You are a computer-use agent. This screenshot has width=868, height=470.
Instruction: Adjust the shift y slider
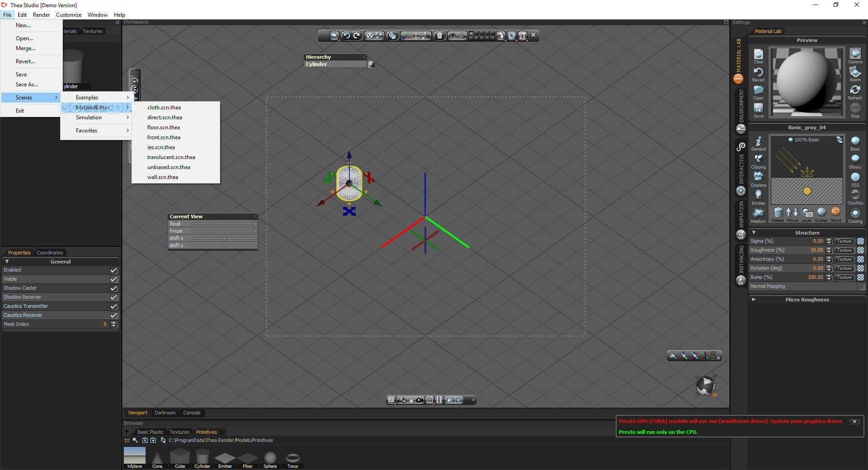[x=224, y=245]
